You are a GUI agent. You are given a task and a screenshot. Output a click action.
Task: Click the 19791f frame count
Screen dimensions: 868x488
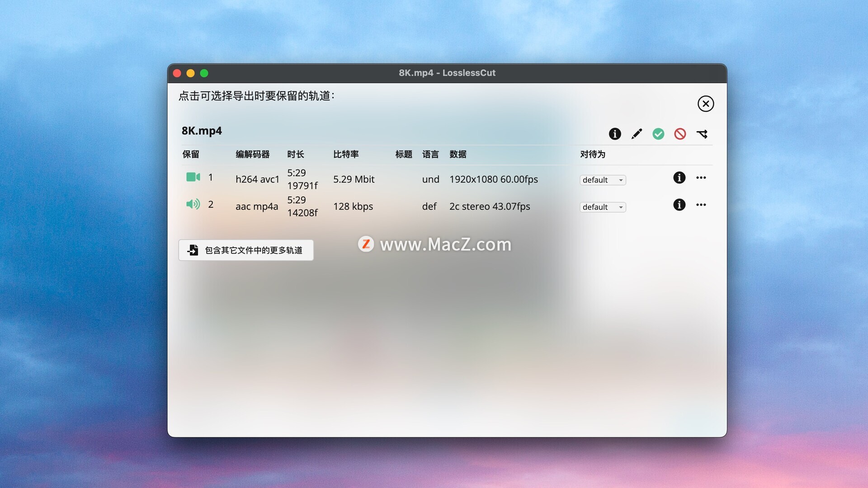pos(302,186)
